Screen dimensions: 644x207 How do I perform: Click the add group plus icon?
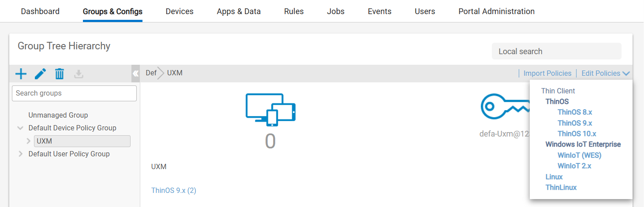(21, 74)
